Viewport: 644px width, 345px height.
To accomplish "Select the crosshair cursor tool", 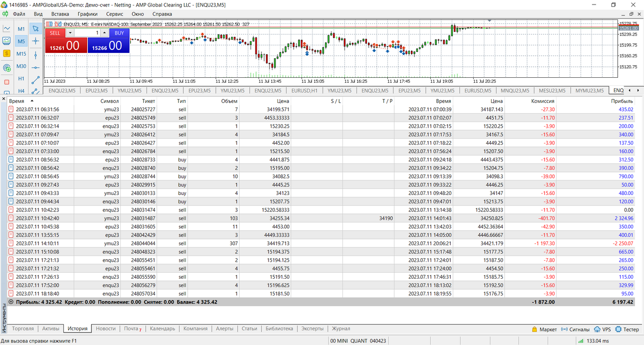I will click(x=35, y=41).
